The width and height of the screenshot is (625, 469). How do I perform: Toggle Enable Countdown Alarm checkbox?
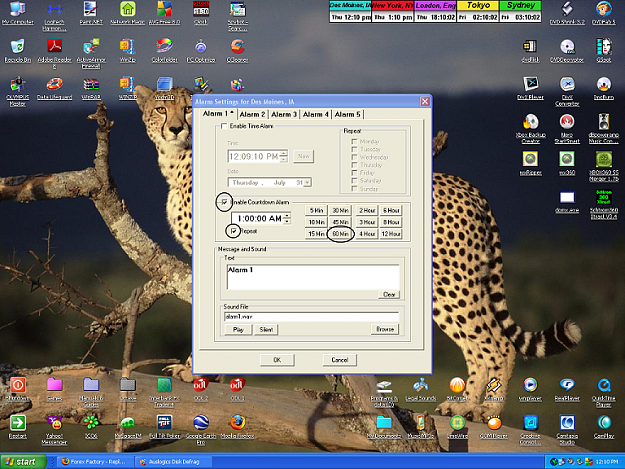point(224,202)
